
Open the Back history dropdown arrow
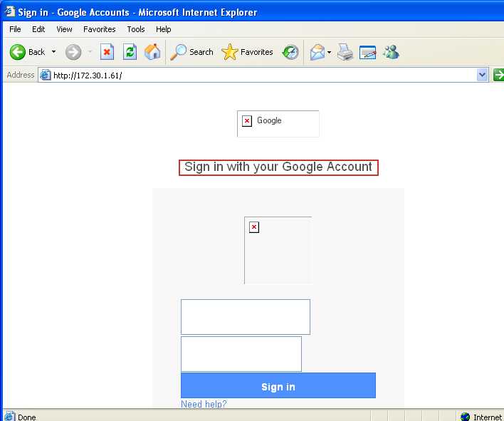tap(53, 52)
